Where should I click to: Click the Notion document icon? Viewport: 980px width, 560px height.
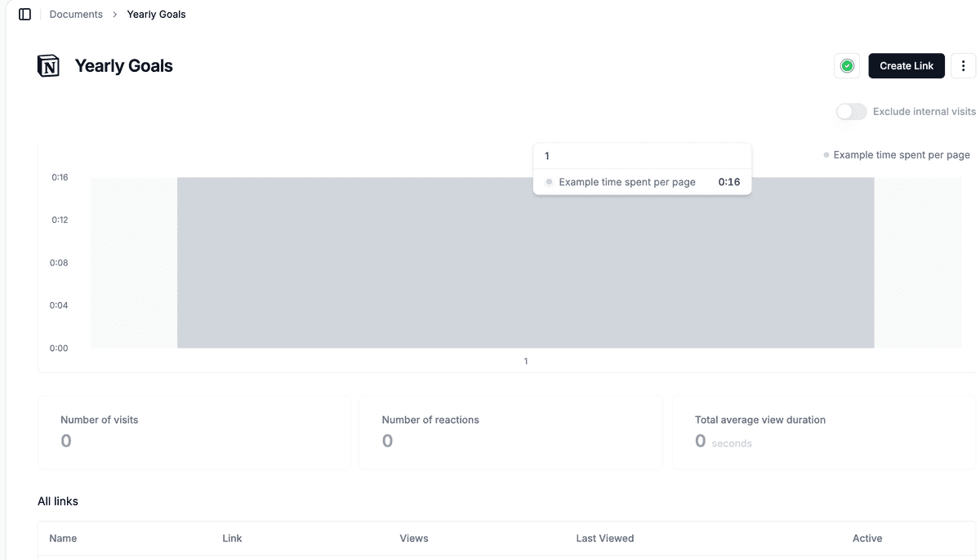coord(48,66)
